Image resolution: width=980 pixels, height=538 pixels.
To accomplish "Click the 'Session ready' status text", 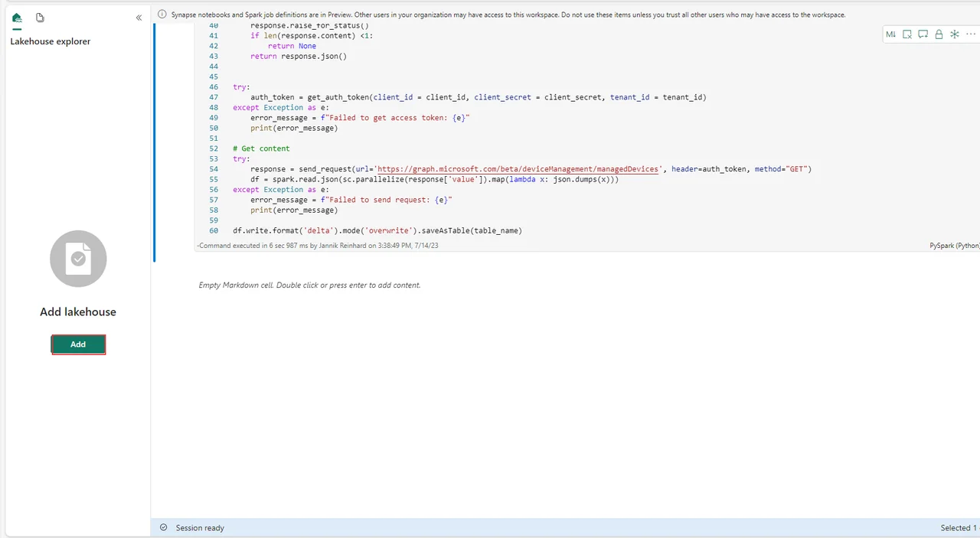I will (x=200, y=528).
